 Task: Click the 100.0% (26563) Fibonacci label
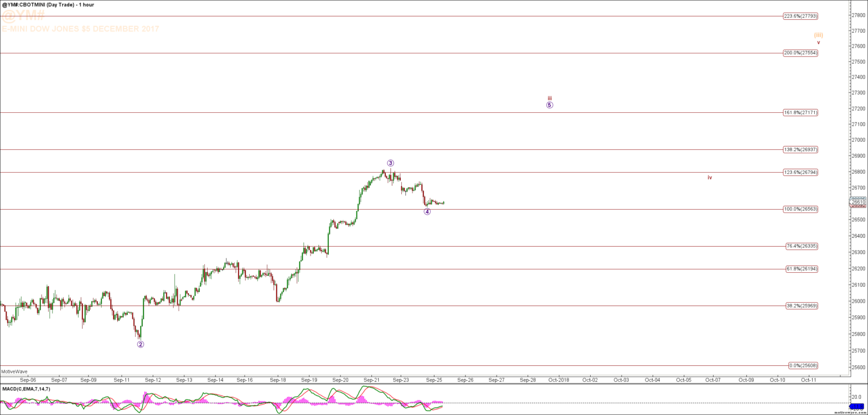pyautogui.click(x=800, y=209)
